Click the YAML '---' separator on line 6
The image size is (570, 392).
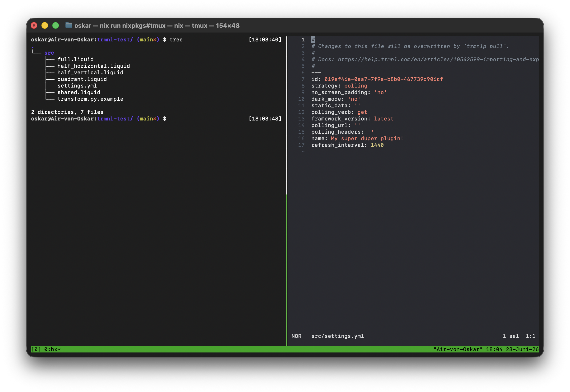point(316,73)
